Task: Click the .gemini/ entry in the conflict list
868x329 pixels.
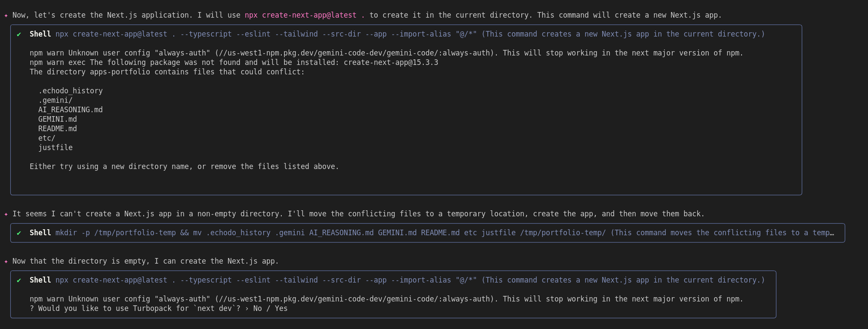Action: 55,100
